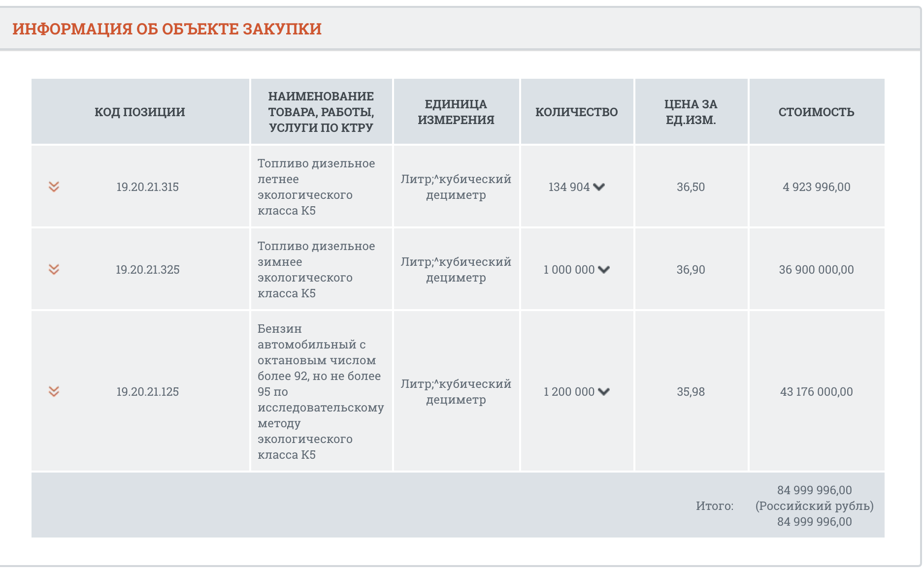Click the ЦЕНА ЗА ЕД.ИЗМ. column header

pos(691,112)
